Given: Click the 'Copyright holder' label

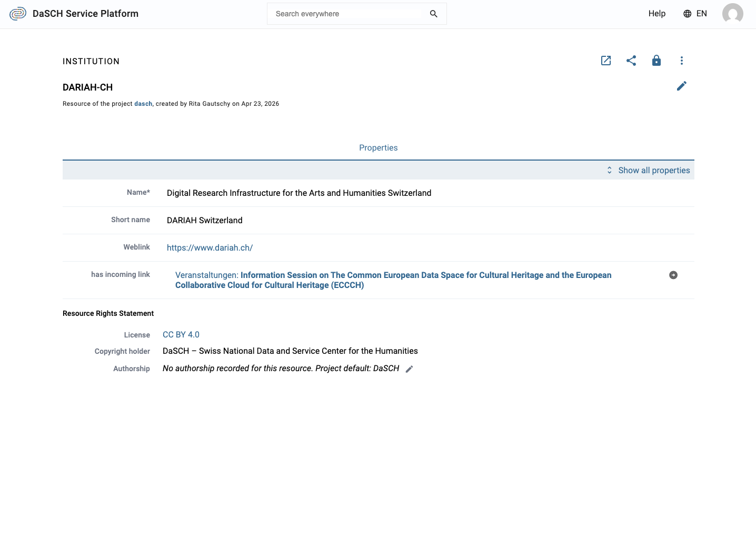Looking at the screenshot, I should click(122, 351).
